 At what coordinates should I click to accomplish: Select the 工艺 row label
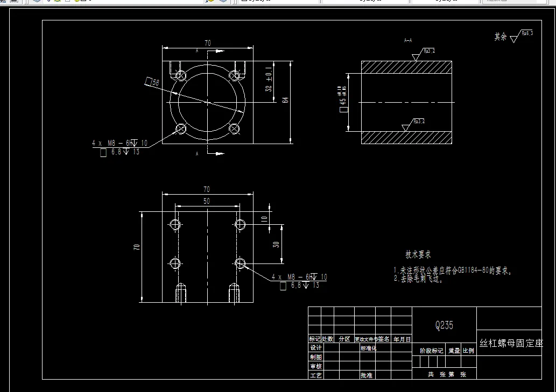[316, 375]
